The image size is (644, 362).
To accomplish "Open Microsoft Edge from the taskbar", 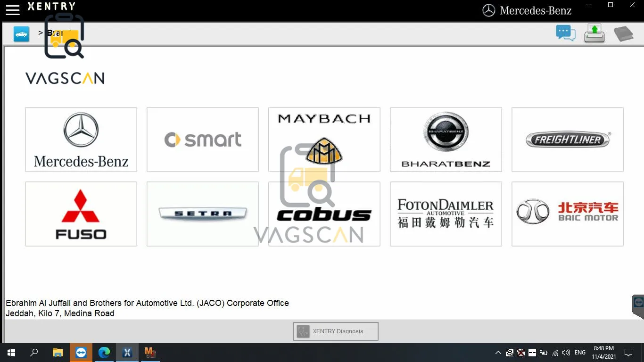I will (104, 353).
